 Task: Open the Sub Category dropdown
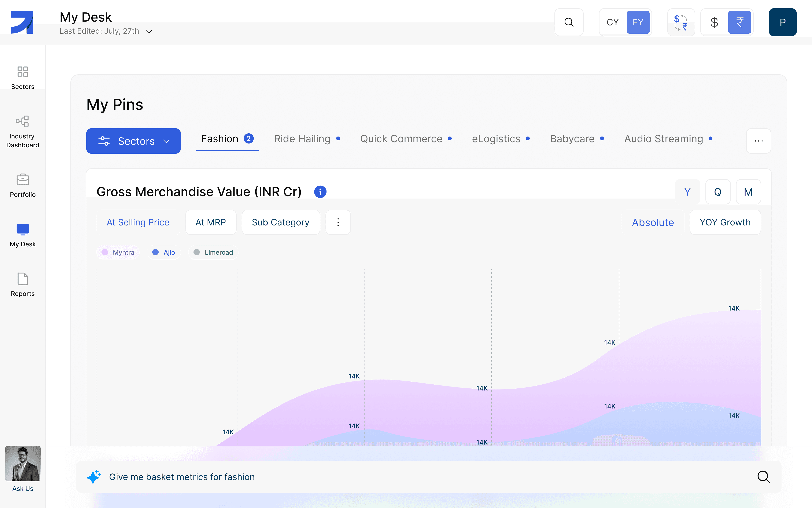281,222
